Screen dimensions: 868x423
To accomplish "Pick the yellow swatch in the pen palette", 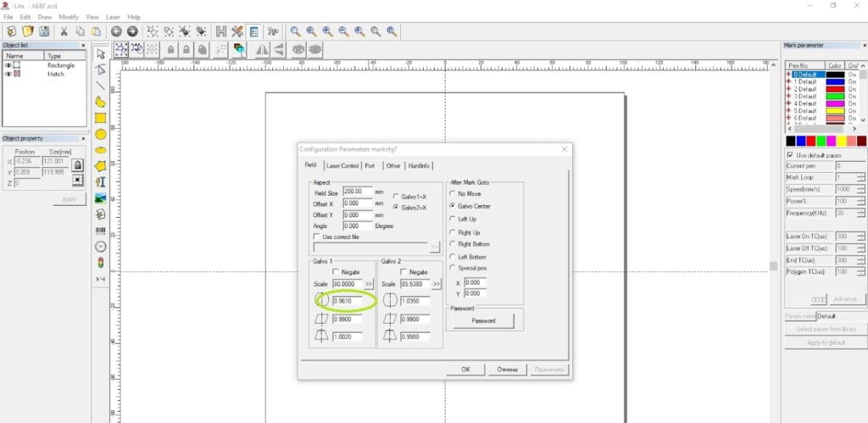I will point(842,142).
